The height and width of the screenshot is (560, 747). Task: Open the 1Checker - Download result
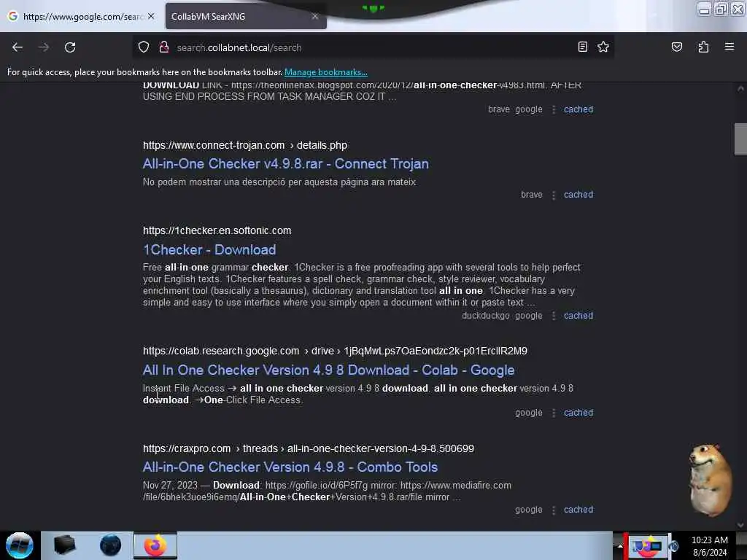[209, 249]
